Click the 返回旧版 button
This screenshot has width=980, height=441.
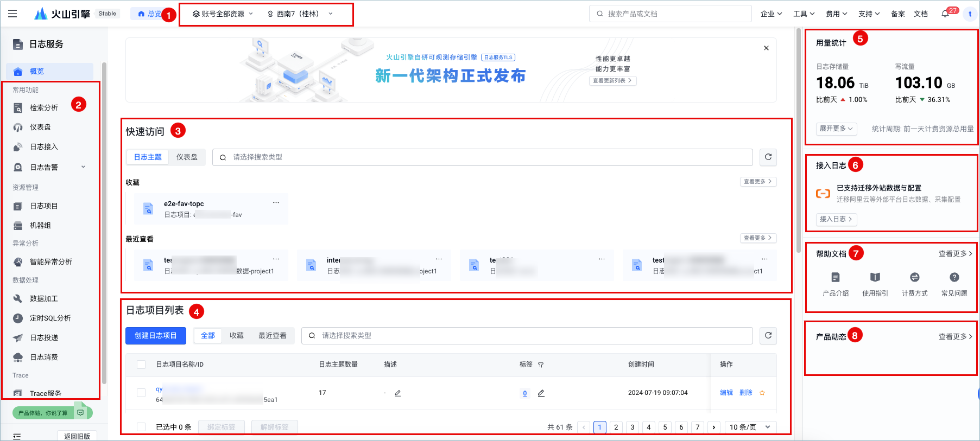tap(77, 436)
